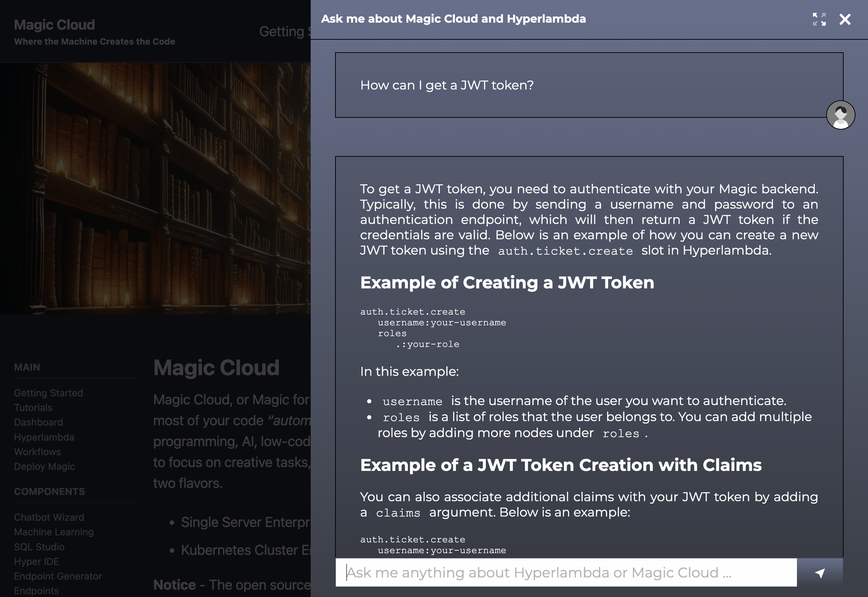Click the library bookshelf hero image

point(155,188)
